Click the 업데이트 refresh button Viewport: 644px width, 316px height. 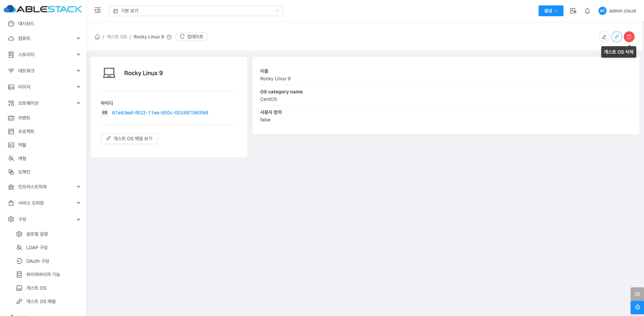[x=192, y=37]
